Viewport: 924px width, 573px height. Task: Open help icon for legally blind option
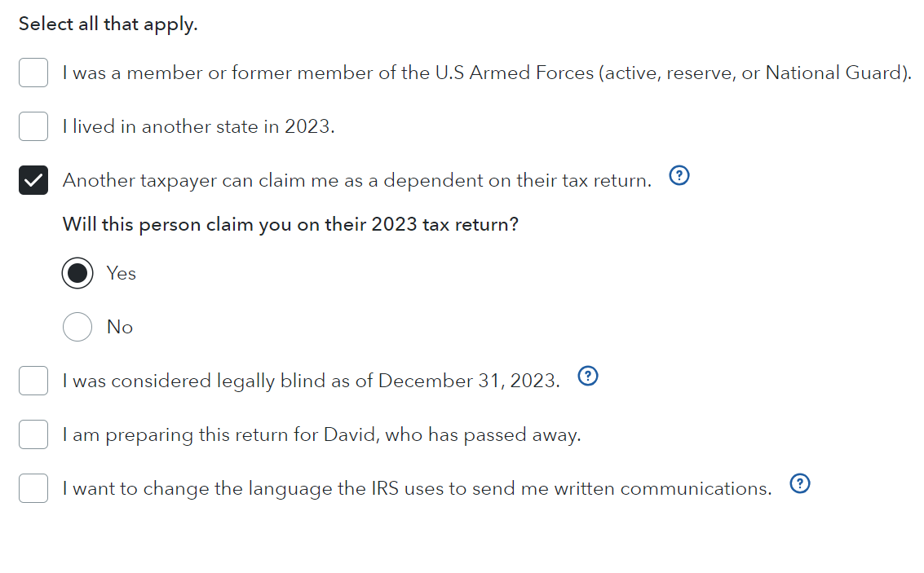[x=587, y=376]
